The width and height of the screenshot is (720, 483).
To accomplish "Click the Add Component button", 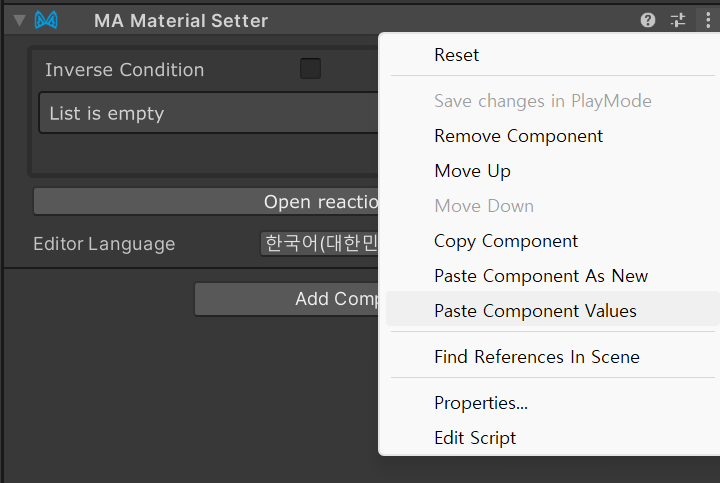I will pos(287,299).
